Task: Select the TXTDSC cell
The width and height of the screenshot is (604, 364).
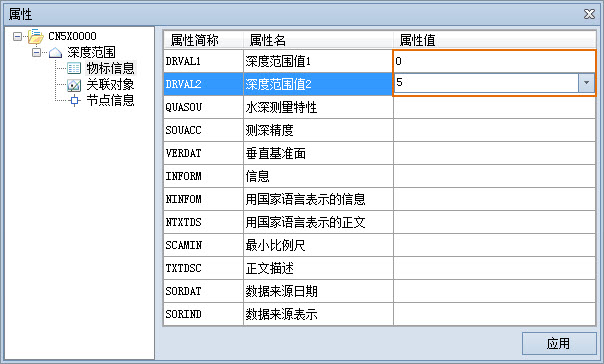Action: point(203,268)
